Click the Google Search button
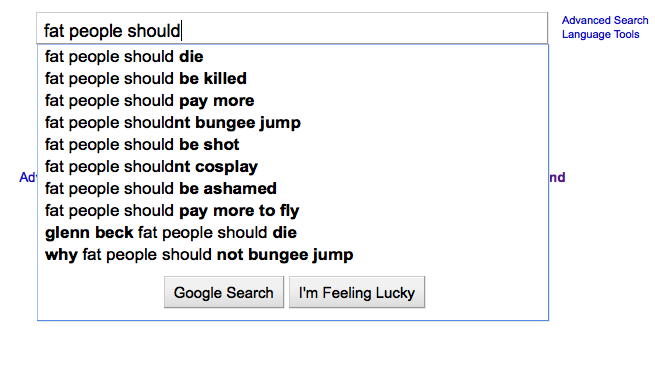The width and height of the screenshot is (655, 365). click(224, 292)
